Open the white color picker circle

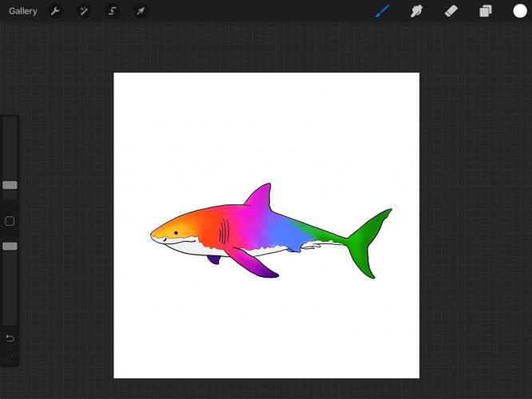[520, 11]
